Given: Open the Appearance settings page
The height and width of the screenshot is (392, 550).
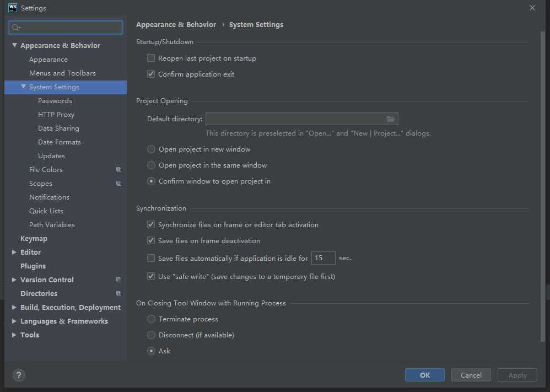Looking at the screenshot, I should click(48, 60).
